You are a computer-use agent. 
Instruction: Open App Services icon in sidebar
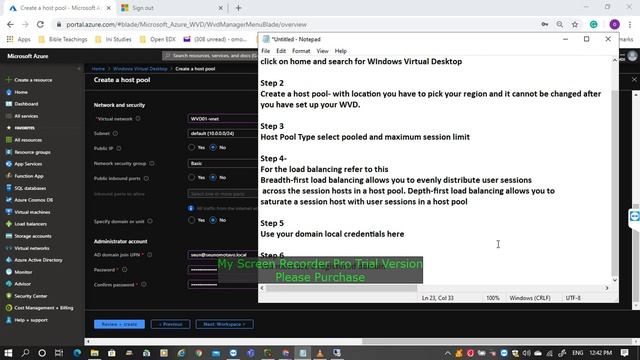point(9,164)
